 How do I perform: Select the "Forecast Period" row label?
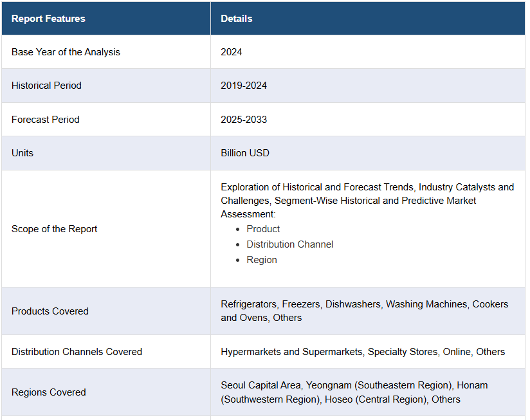point(46,120)
